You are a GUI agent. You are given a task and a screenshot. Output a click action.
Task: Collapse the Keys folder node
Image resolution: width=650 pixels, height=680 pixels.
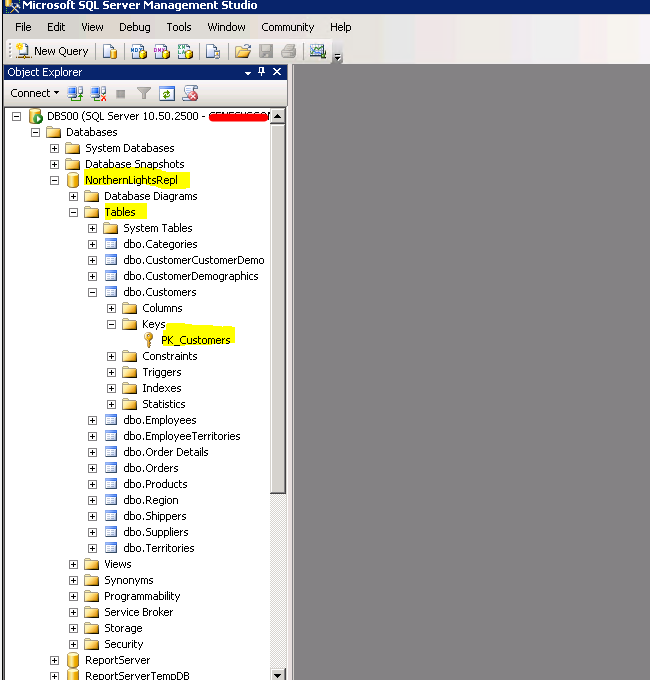coord(112,324)
